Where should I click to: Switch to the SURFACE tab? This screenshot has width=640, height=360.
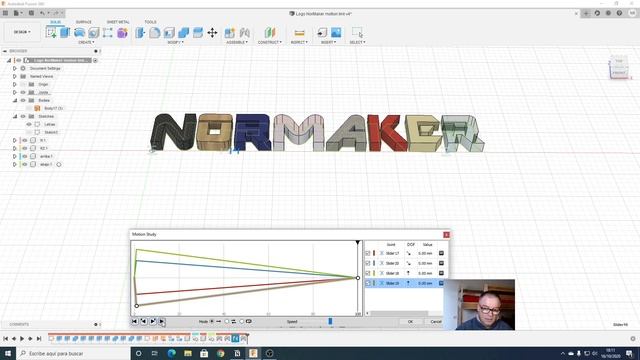pos(84,22)
